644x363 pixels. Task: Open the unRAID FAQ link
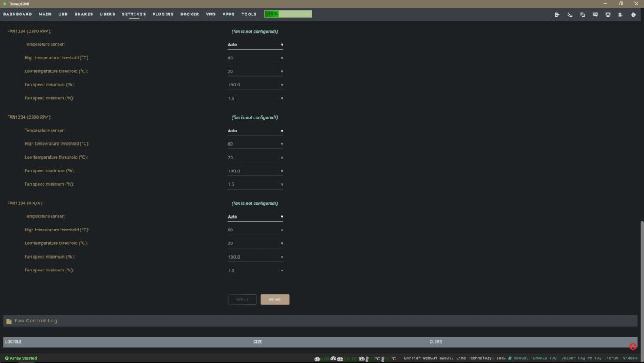coord(545,358)
